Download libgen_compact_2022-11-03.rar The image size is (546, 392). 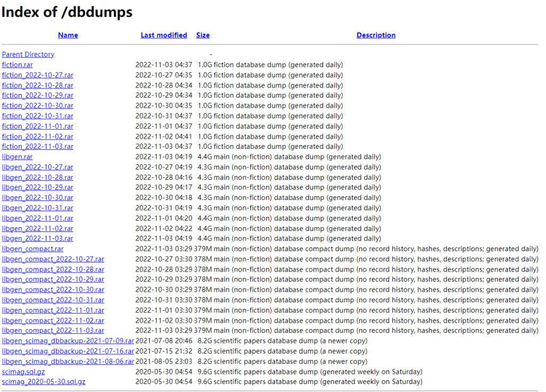(53, 331)
